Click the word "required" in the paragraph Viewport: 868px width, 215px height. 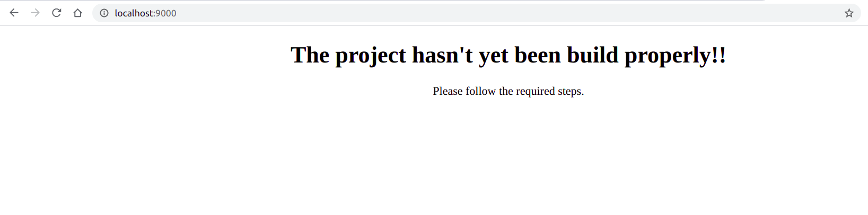(x=536, y=92)
